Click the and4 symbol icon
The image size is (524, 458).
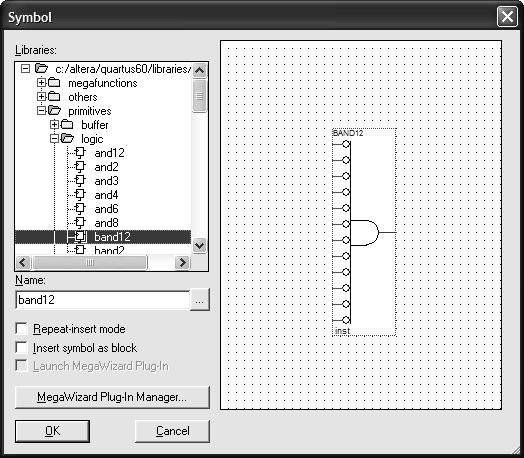pos(80,195)
